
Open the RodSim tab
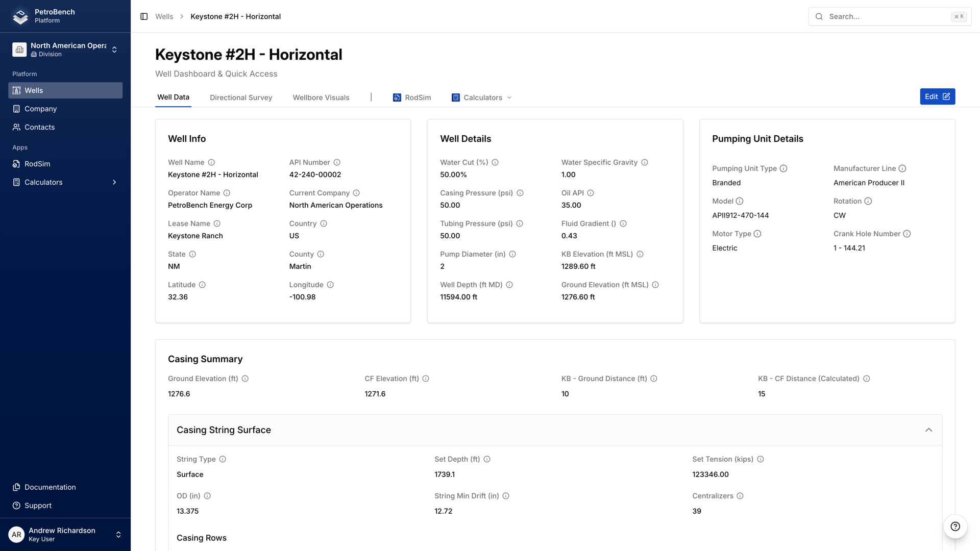(412, 97)
